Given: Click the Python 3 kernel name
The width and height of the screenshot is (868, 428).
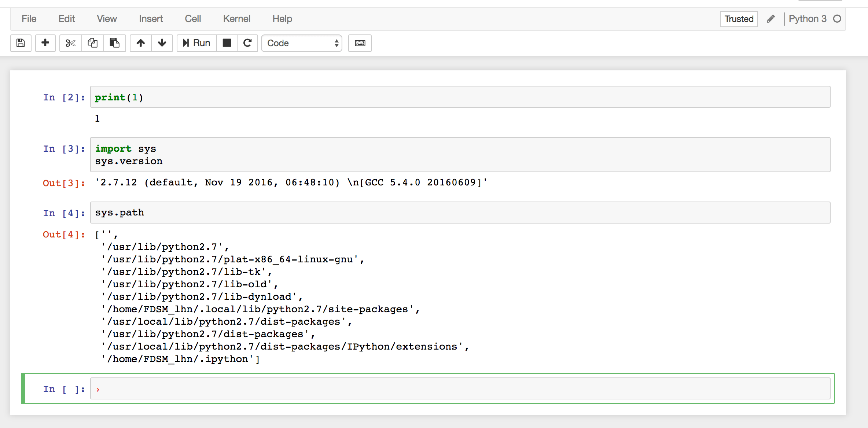Looking at the screenshot, I should pyautogui.click(x=808, y=19).
